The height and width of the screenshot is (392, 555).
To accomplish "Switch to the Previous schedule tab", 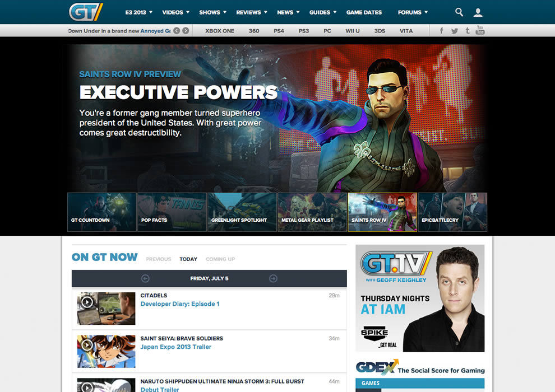I will pos(158,259).
